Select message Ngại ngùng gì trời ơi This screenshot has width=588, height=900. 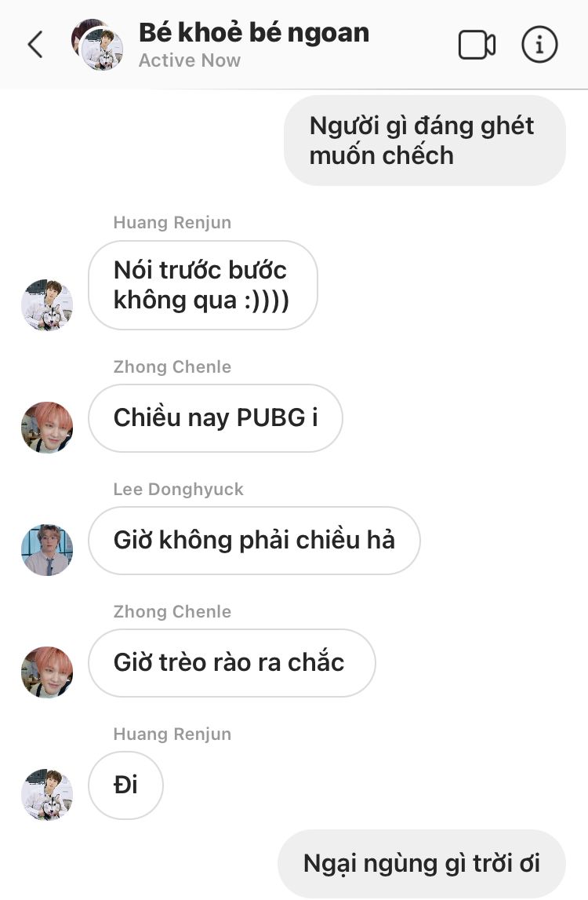[x=422, y=863]
